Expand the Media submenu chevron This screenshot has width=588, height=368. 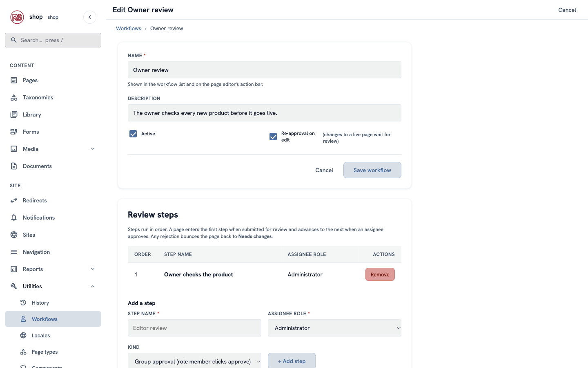(x=93, y=149)
